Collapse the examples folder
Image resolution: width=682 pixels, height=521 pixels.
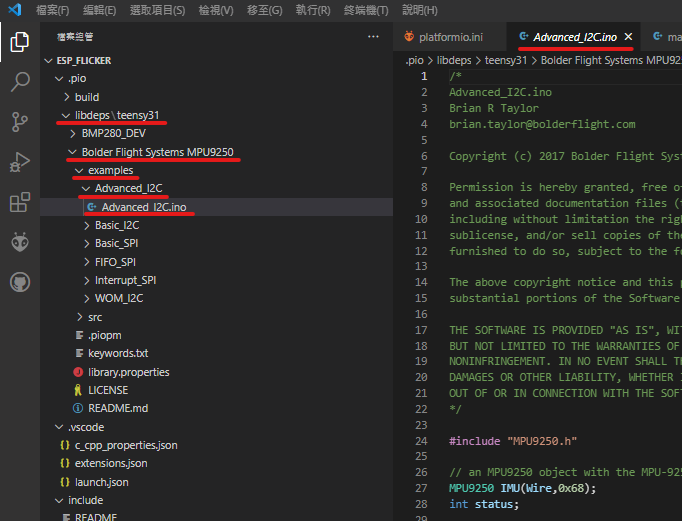tap(79, 170)
